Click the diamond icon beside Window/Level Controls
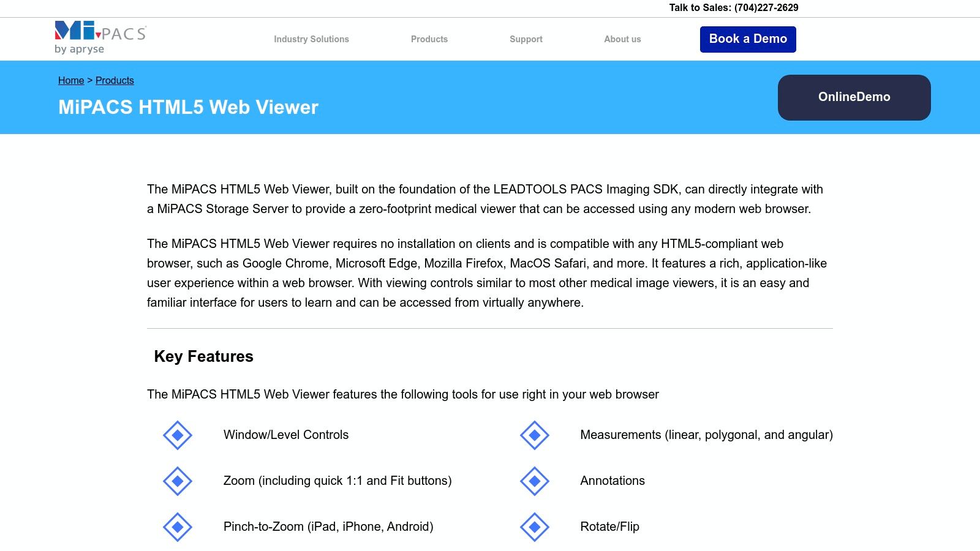Image resolution: width=980 pixels, height=551 pixels. [178, 435]
